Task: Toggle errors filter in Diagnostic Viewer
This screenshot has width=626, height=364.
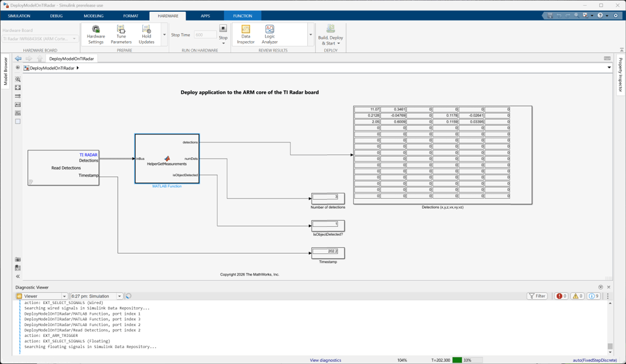Action: coord(561,296)
